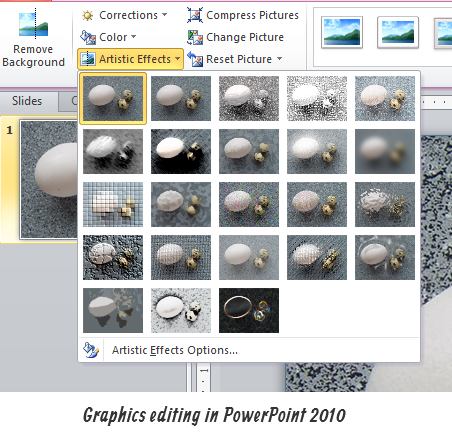This screenshot has width=452, height=444.
Task: Click Compress Pictures icon
Action: tap(195, 15)
